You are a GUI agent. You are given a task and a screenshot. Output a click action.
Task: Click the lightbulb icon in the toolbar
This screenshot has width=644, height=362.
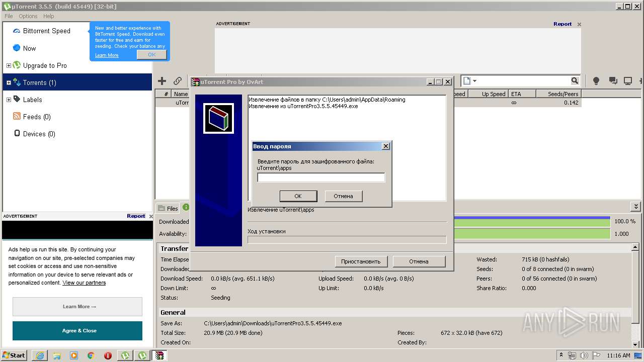click(596, 81)
